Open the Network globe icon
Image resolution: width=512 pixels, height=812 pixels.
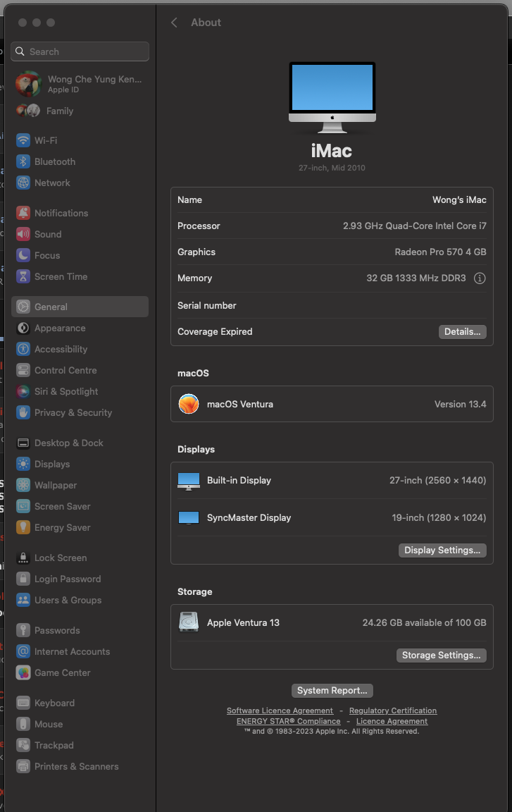(x=23, y=183)
